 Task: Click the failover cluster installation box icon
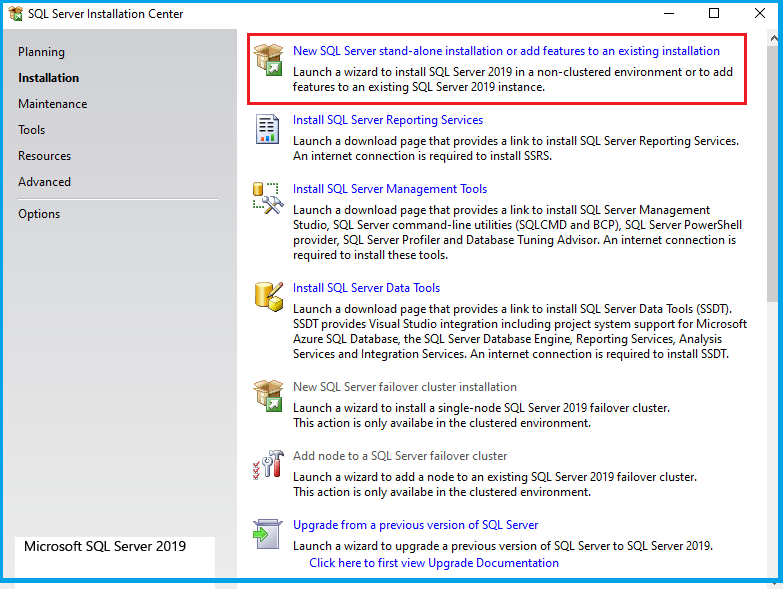268,395
